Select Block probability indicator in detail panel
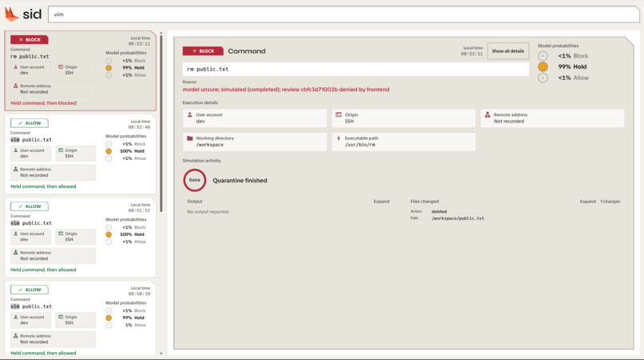 point(543,56)
